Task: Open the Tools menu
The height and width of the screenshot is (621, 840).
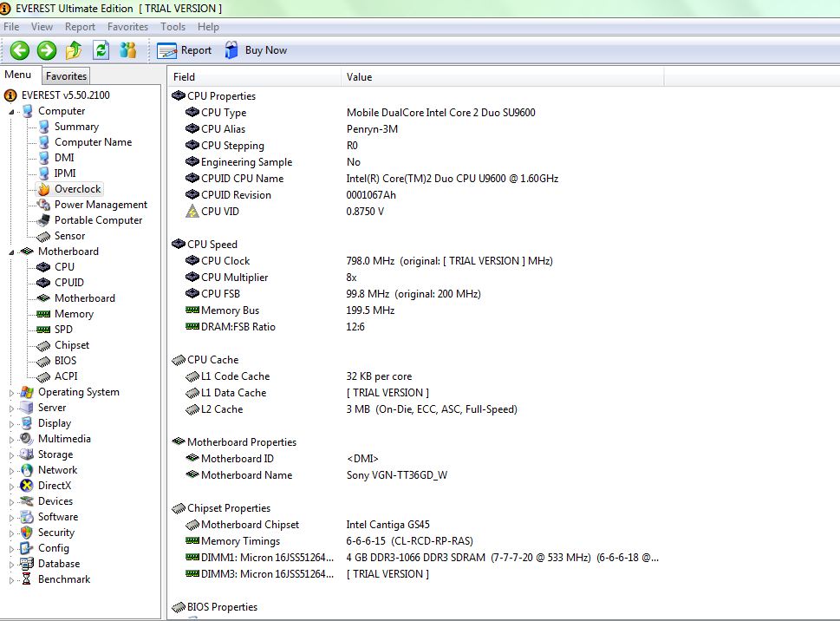Action: coord(173,27)
